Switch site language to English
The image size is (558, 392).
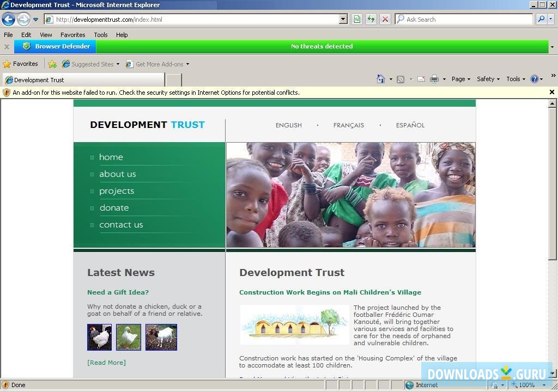(x=288, y=125)
